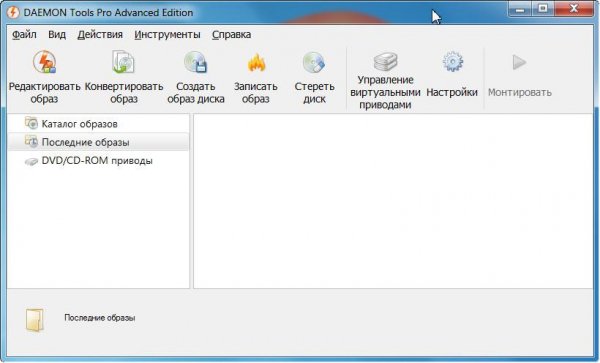
Task: Click the DVD/CD-ROM приводы drive icon
Action: [x=31, y=161]
